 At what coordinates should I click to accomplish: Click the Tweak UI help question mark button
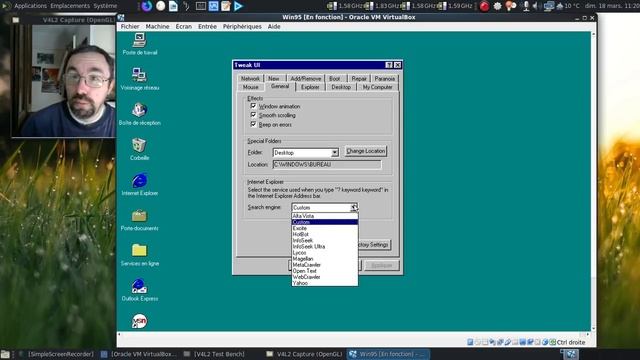[x=389, y=65]
